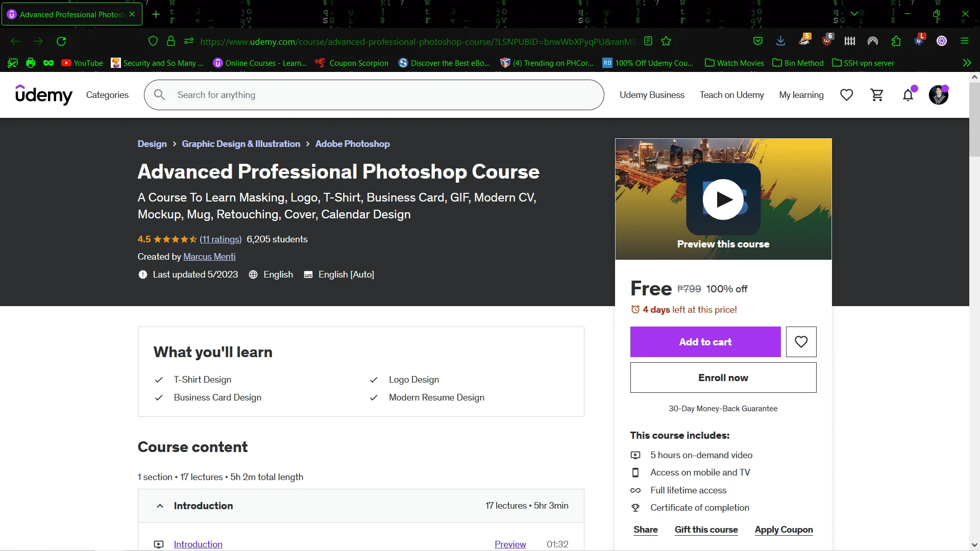The image size is (980, 551).
Task: Open Udemy Business
Action: pyautogui.click(x=652, y=95)
